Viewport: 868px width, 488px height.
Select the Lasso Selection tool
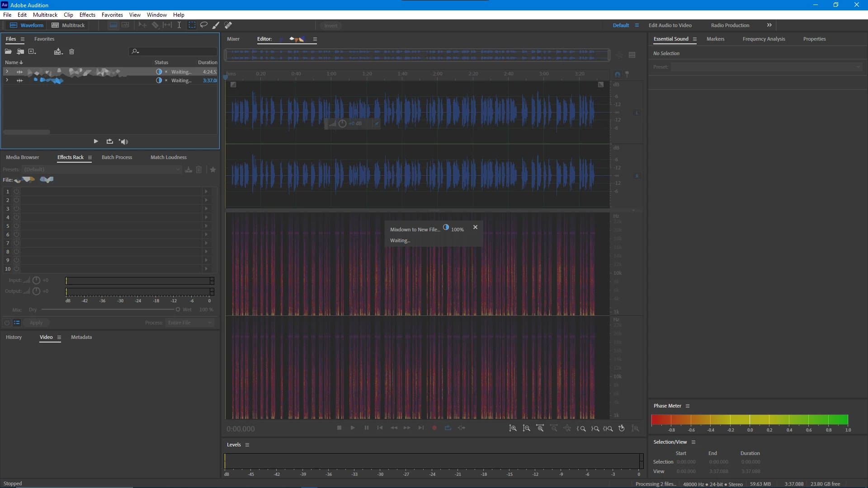(x=204, y=25)
